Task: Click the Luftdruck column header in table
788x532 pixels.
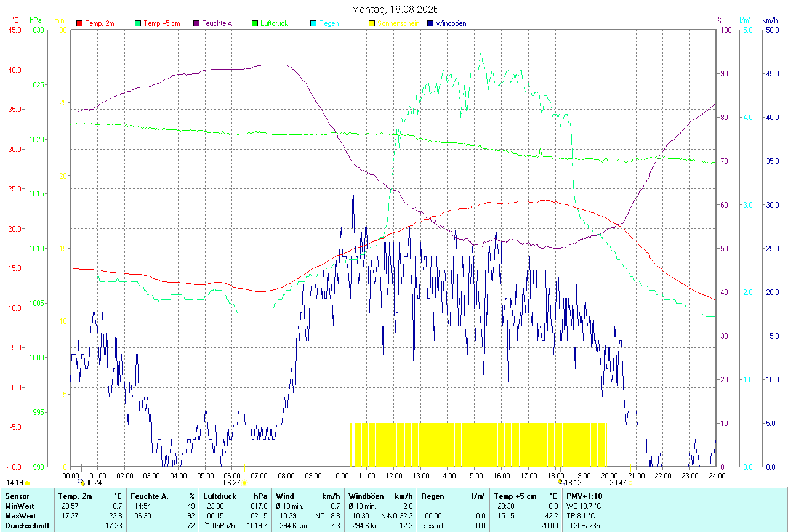Action: pos(220,496)
